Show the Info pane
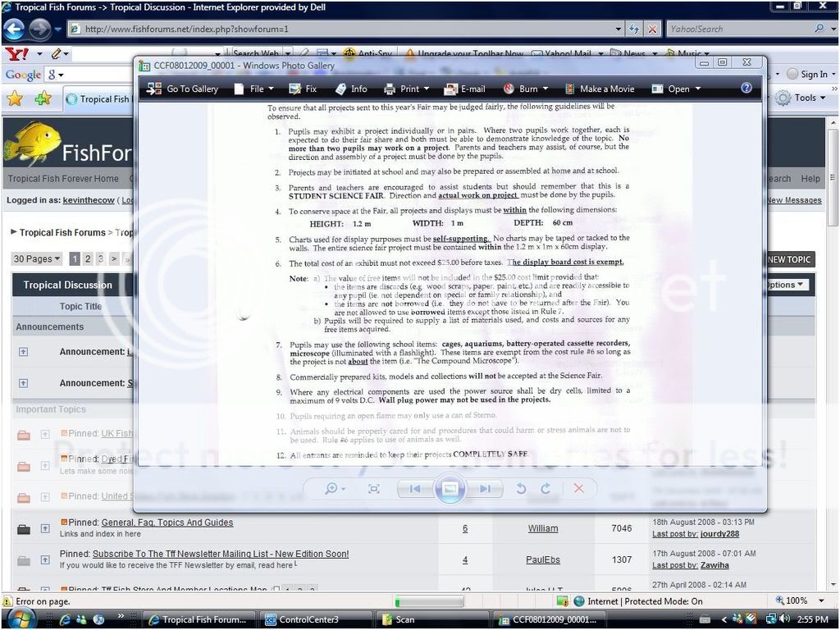 pyautogui.click(x=351, y=89)
